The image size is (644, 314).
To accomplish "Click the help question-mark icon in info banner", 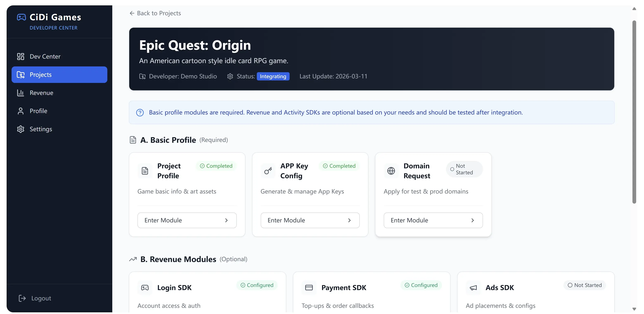I will pos(140,113).
